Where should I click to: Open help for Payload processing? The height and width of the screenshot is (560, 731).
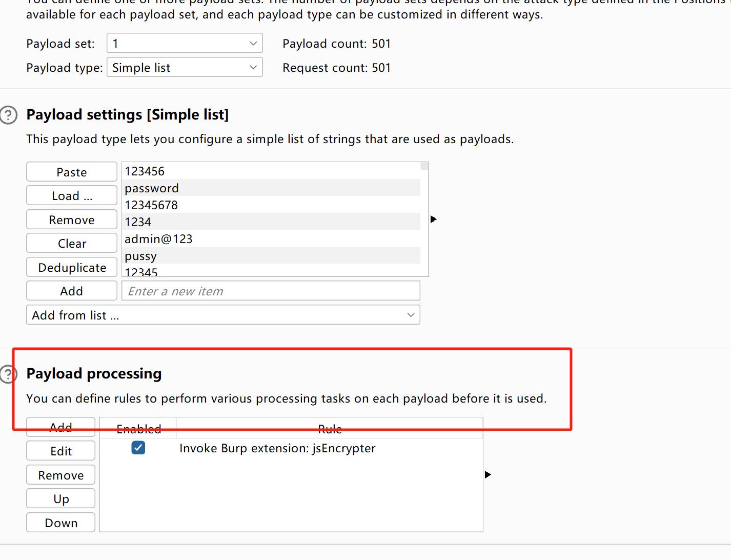pos(7,374)
